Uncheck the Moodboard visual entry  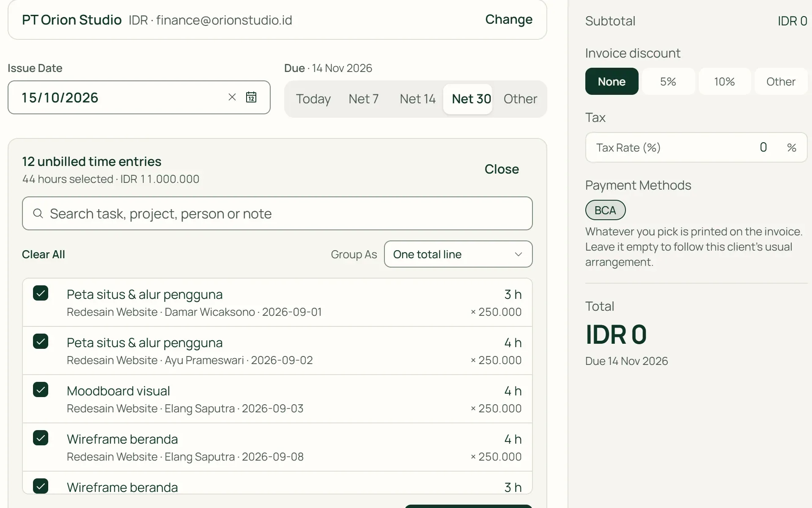(41, 389)
